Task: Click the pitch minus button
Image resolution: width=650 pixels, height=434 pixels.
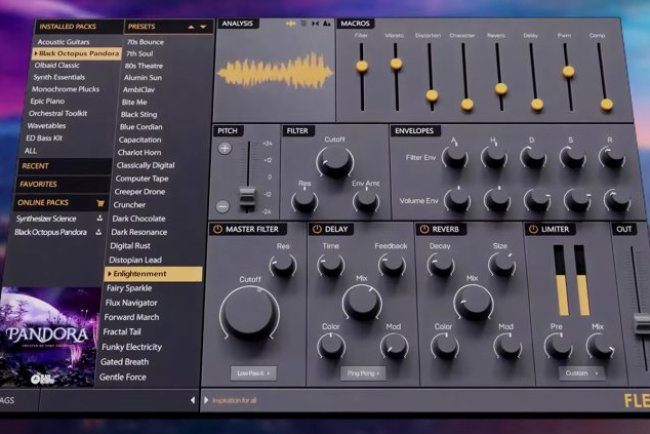Action: click(x=223, y=206)
